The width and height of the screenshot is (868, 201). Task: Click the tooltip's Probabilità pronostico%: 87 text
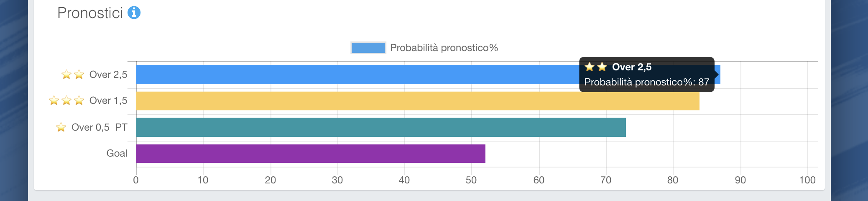(x=646, y=82)
